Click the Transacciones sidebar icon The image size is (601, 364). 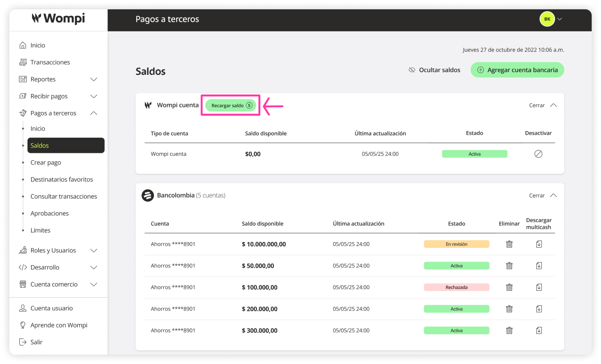click(23, 62)
